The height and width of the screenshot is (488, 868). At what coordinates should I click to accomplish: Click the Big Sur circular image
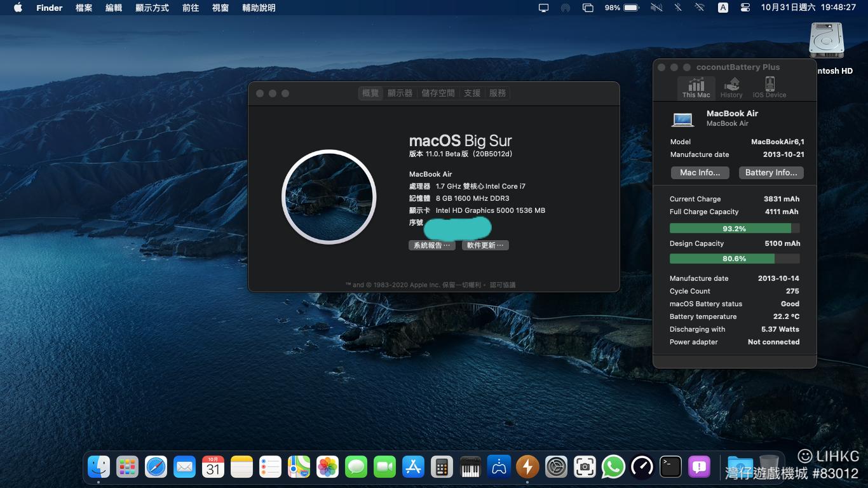coord(329,197)
